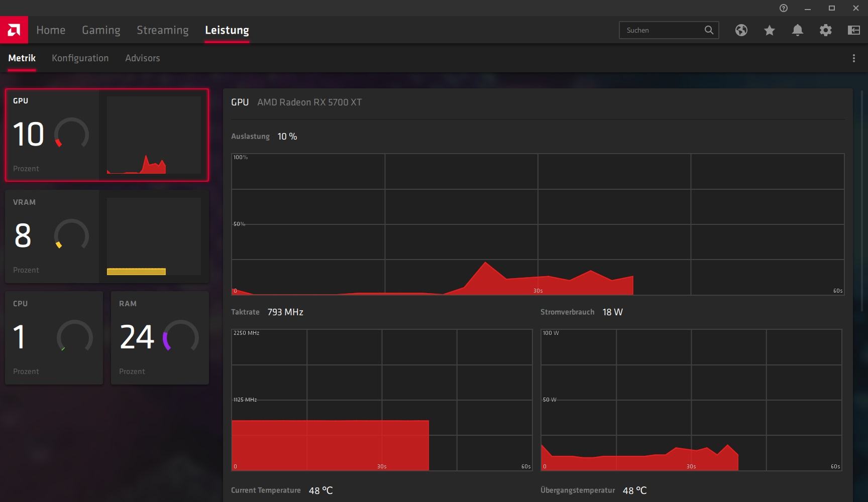Click the AMD logo icon
868x502 pixels.
[x=14, y=30]
